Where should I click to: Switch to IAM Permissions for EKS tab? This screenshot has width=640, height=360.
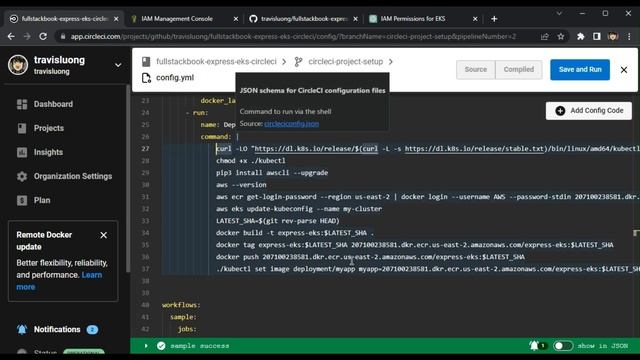point(424,19)
